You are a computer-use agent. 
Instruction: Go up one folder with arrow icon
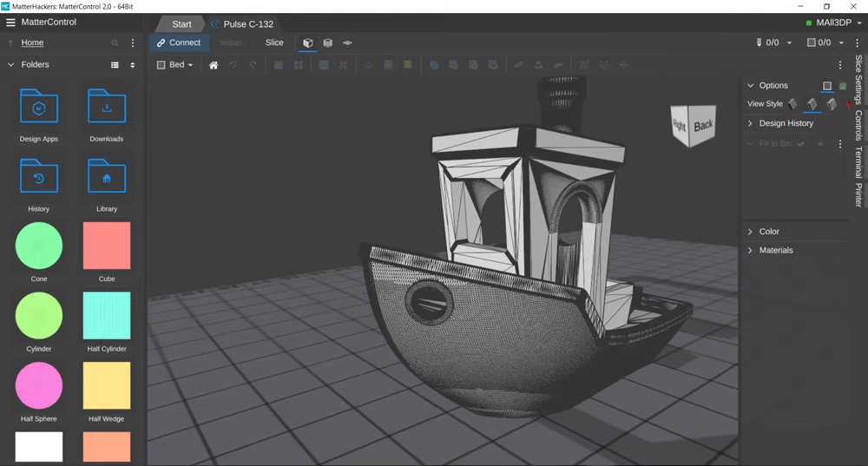(x=10, y=43)
